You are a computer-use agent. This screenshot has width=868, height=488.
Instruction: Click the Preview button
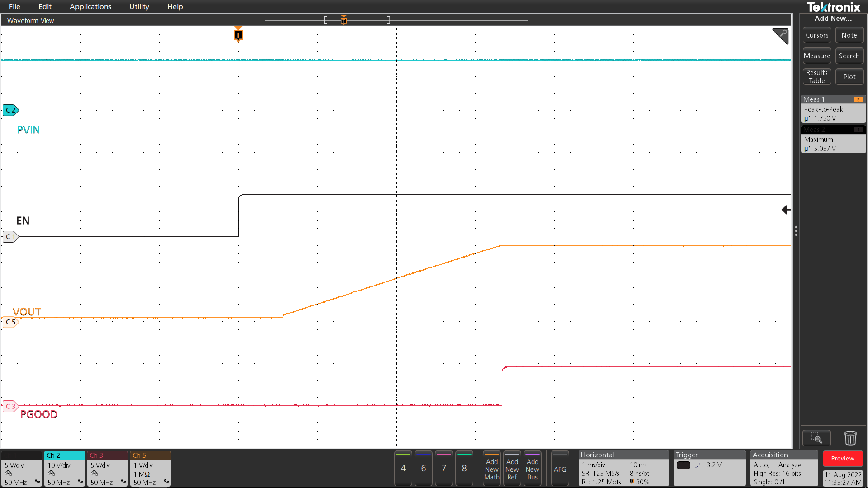tap(843, 458)
